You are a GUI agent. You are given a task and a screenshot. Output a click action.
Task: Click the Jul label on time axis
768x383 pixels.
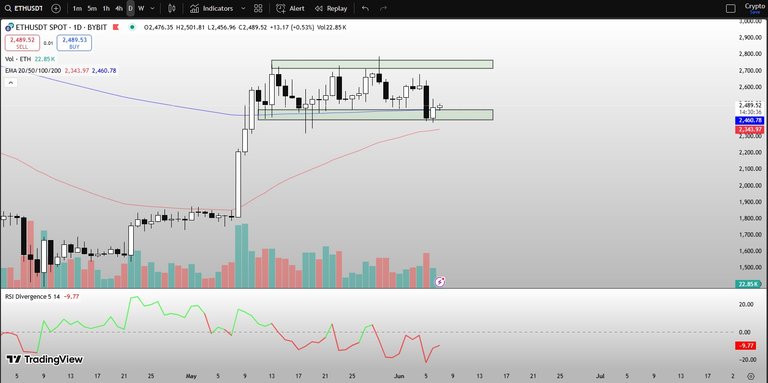pyautogui.click(x=599, y=376)
